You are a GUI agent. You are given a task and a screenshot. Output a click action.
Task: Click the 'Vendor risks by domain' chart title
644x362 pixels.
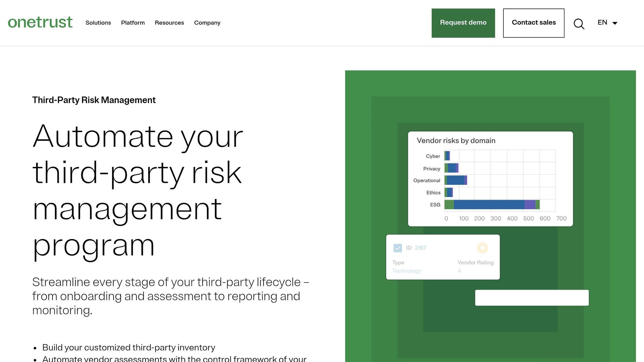pyautogui.click(x=456, y=140)
